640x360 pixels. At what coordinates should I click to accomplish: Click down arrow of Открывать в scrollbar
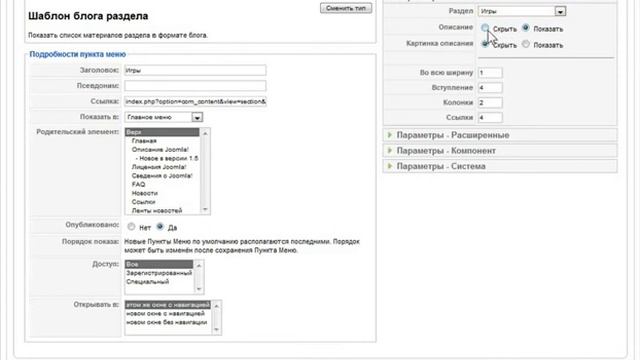click(x=217, y=330)
